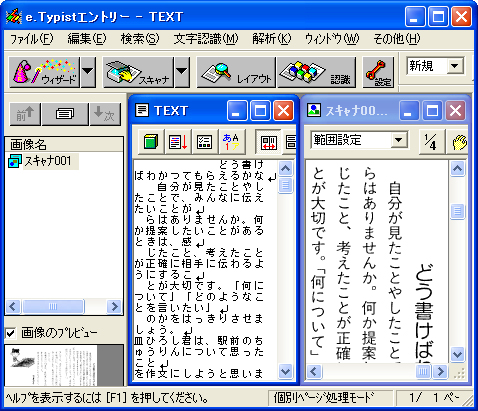Open the 検索(S) menu
This screenshot has height=411, width=478.
[140, 39]
